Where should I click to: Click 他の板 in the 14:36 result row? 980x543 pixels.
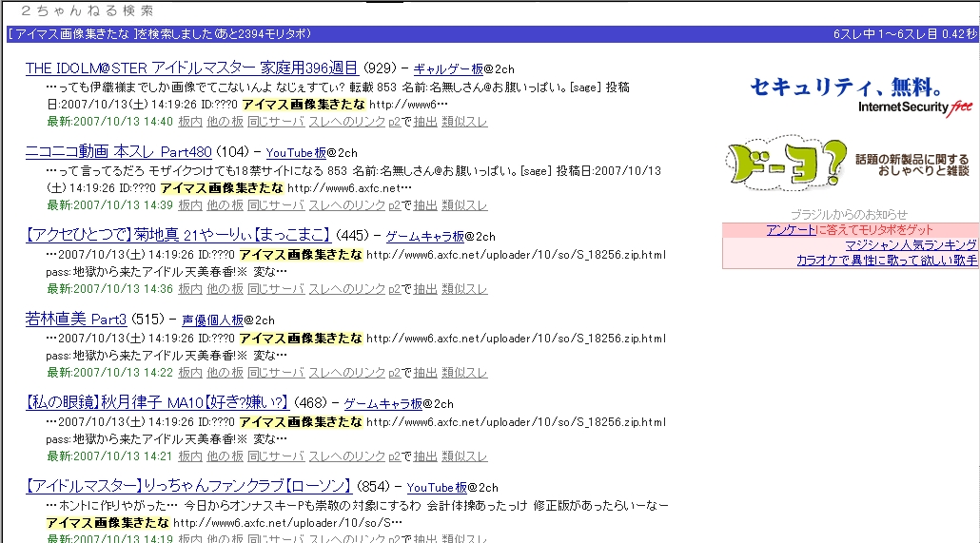click(x=225, y=289)
